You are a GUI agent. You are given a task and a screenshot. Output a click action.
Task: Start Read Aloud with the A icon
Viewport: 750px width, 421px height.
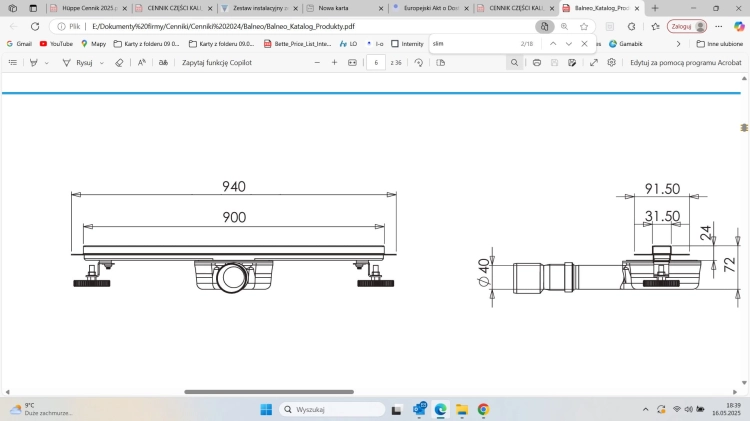pyautogui.click(x=142, y=63)
